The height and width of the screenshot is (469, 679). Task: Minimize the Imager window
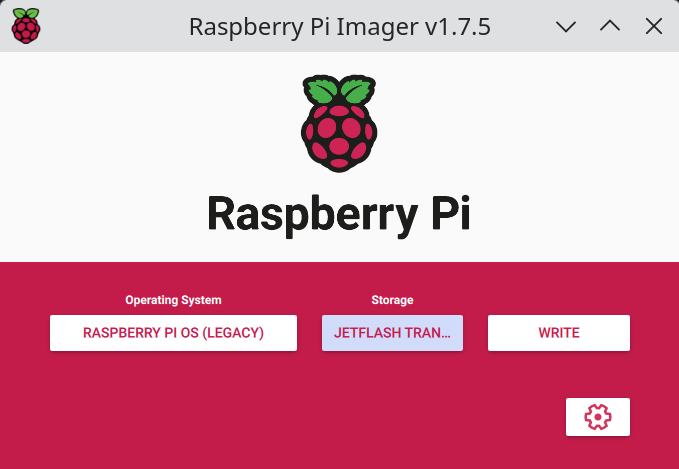point(566,26)
